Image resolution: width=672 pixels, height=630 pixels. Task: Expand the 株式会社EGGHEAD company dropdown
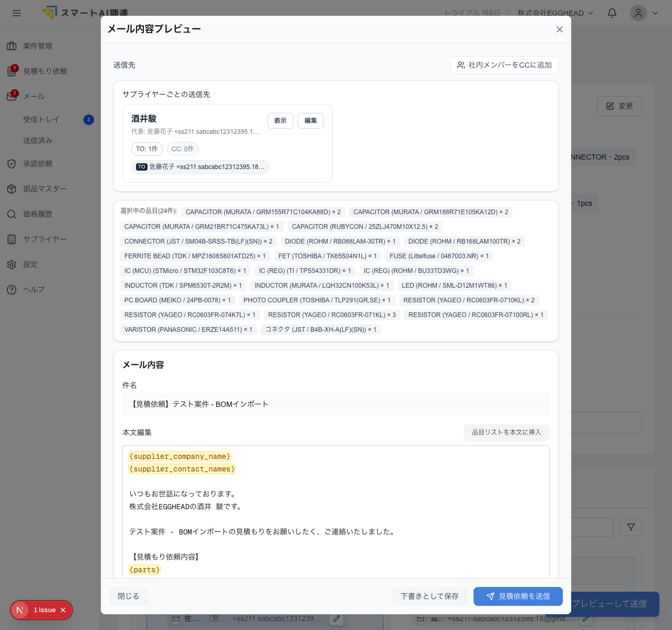555,13
